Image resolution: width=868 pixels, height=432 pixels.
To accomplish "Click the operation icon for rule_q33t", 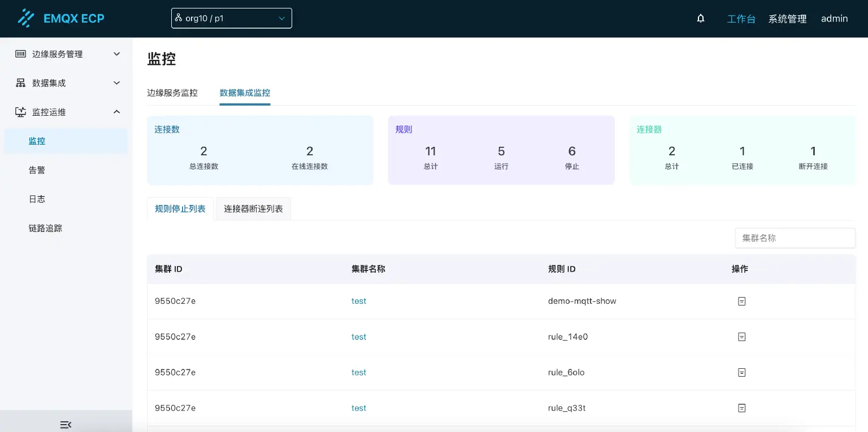I will (x=742, y=408).
